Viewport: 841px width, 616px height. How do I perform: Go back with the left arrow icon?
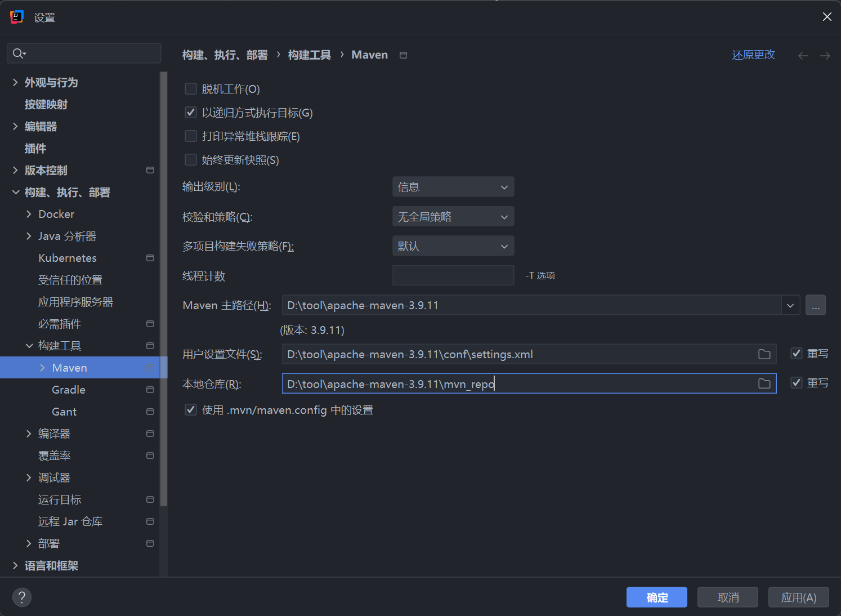(x=803, y=55)
